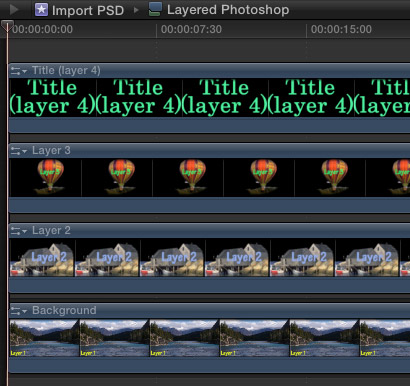Click the Layered Photoshop compound clip icon
The image size is (410, 386).
[x=155, y=9]
